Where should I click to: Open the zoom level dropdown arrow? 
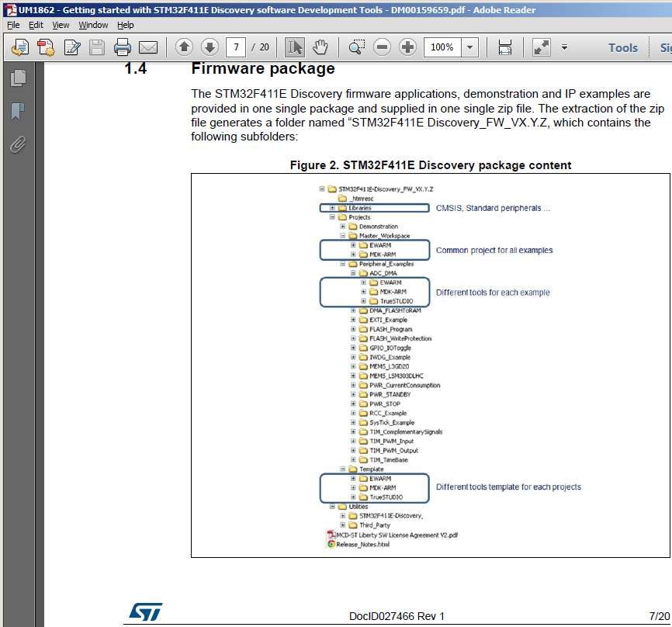pyautogui.click(x=469, y=47)
